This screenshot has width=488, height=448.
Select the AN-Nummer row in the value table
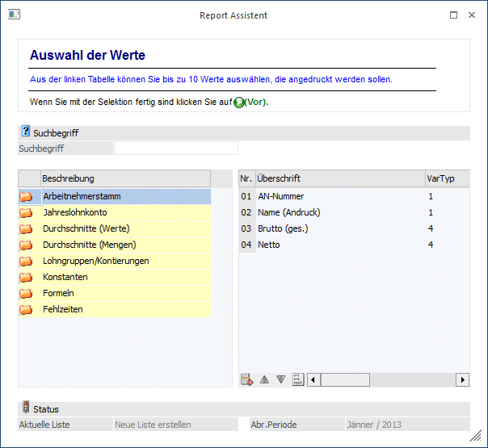[281, 196]
